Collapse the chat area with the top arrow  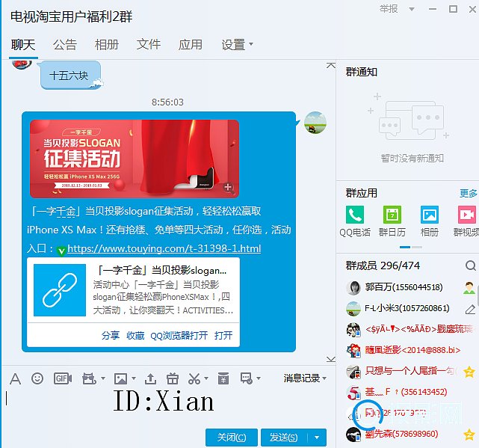[330, 65]
